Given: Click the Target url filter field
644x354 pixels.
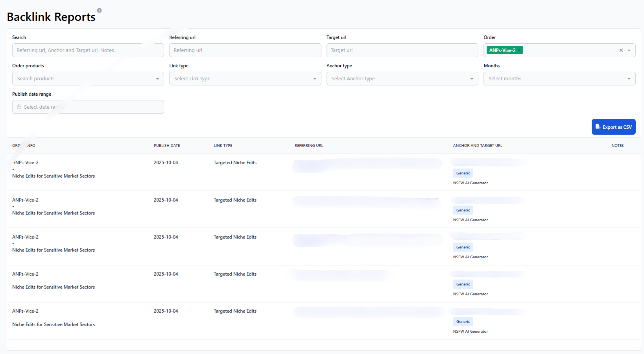Looking at the screenshot, I should [x=402, y=50].
